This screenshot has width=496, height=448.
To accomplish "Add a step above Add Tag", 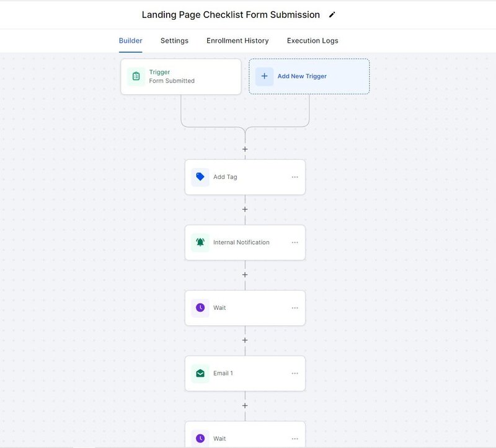I will [245, 149].
